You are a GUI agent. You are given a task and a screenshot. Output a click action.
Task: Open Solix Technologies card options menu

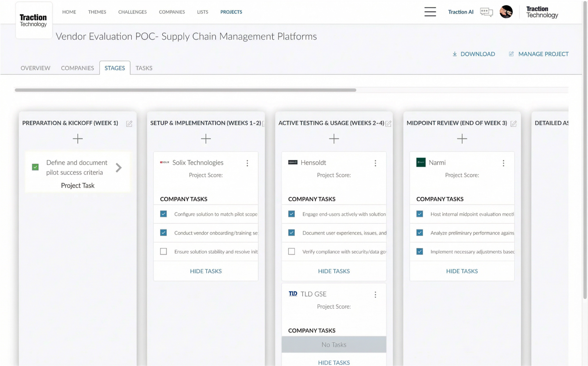[247, 163]
